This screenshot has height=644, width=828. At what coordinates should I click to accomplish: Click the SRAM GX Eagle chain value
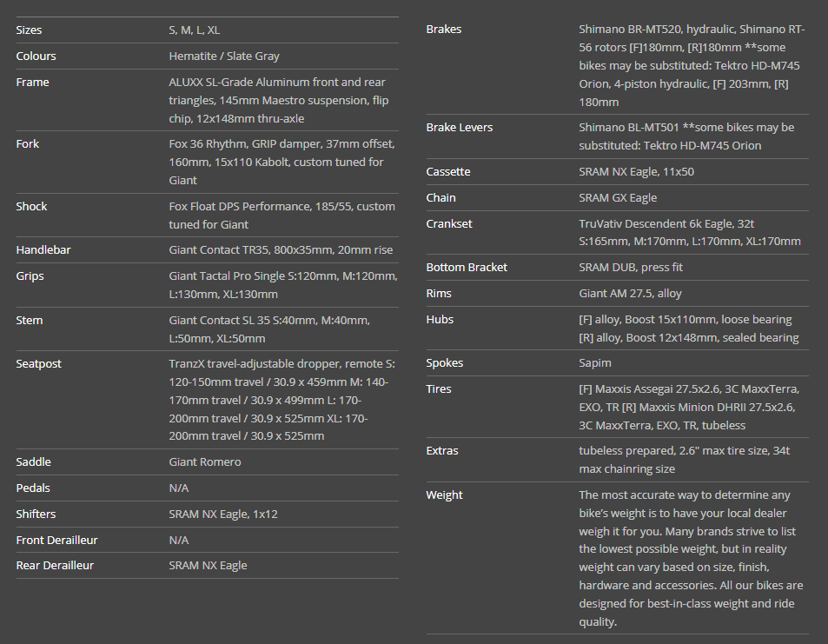(618, 198)
